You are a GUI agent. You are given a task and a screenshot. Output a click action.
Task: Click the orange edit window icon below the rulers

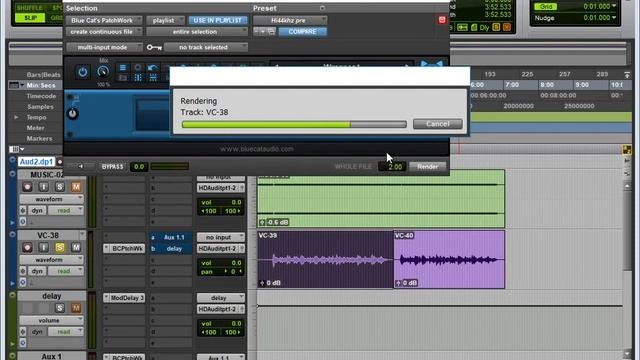coord(627,150)
